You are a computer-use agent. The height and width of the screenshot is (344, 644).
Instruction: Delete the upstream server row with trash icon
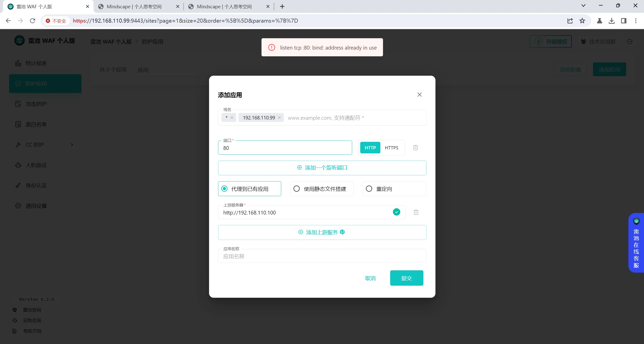point(416,212)
